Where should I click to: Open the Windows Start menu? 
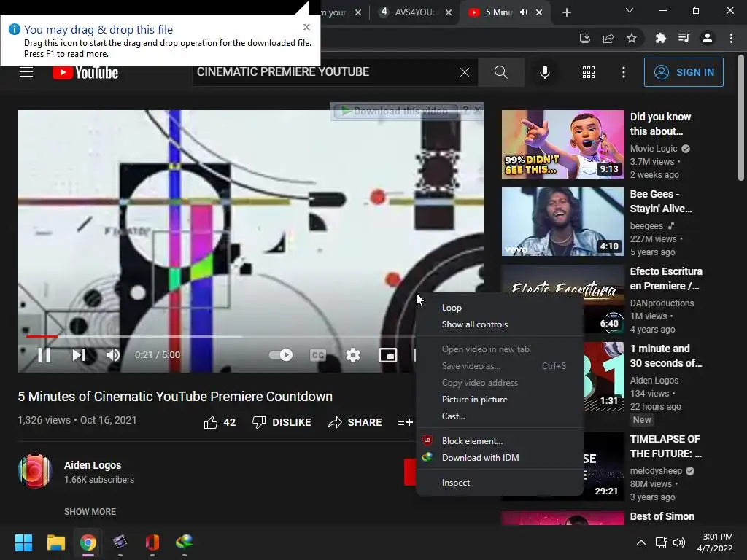(23, 542)
